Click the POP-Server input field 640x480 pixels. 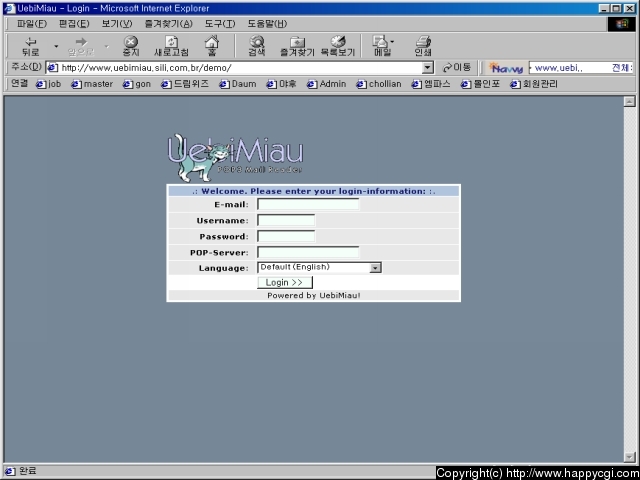(x=308, y=252)
